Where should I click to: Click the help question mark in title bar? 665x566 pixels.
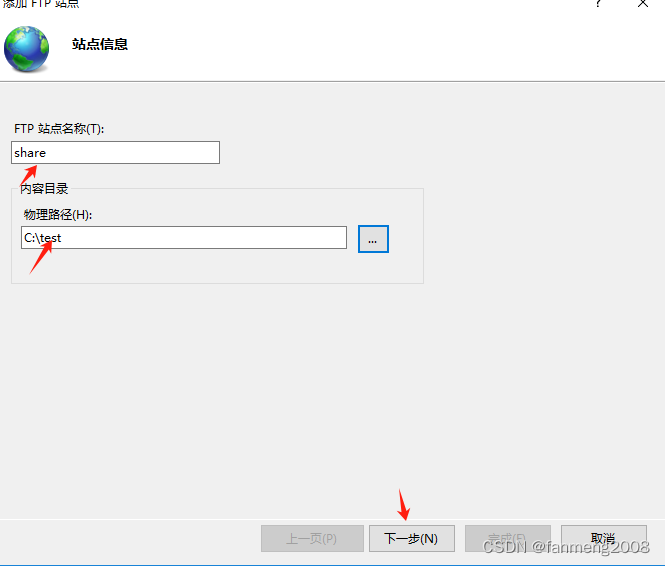(598, 4)
